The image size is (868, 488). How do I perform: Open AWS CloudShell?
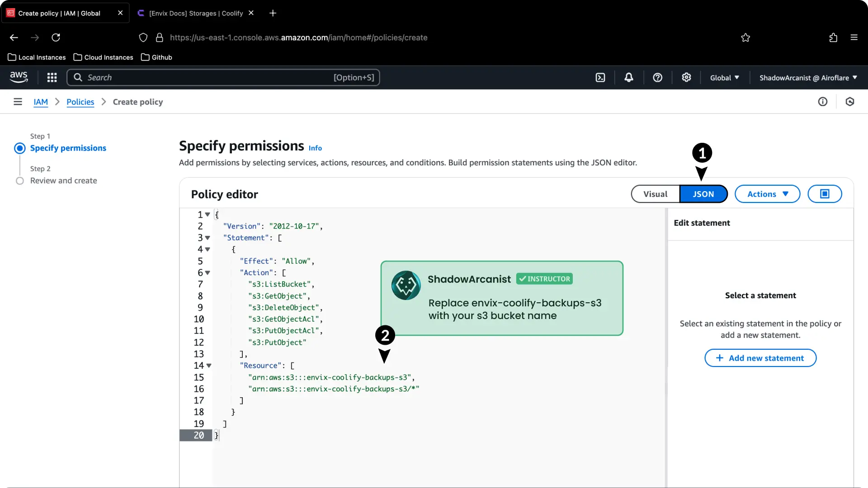pyautogui.click(x=600, y=77)
